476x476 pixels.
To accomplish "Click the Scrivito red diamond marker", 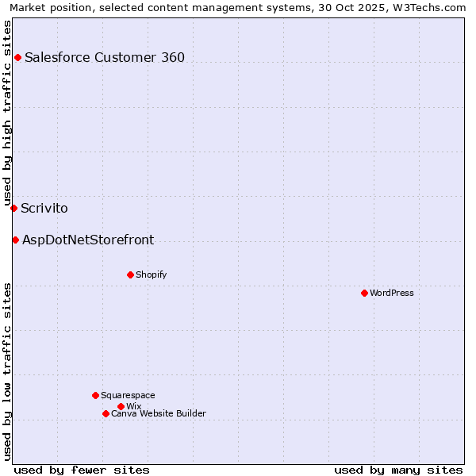I will [13, 208].
